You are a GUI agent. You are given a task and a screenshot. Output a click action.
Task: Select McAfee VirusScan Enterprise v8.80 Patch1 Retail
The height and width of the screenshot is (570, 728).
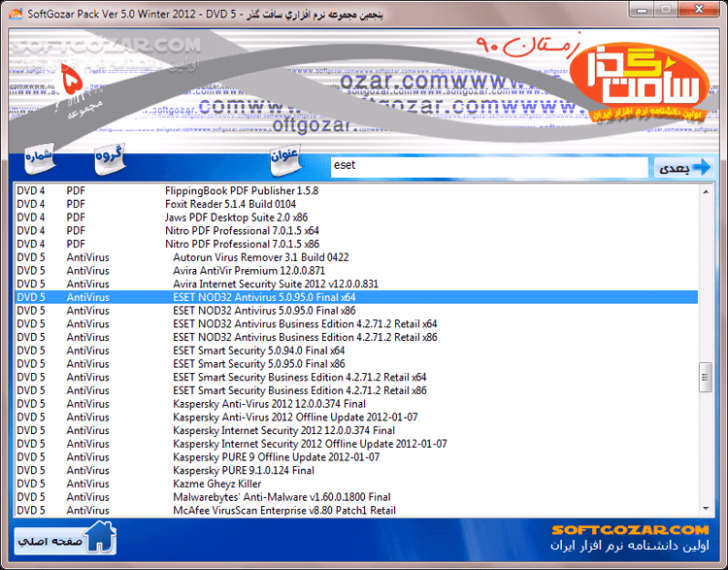[x=283, y=510]
